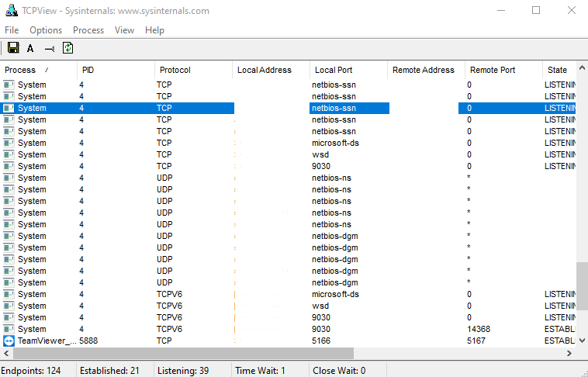Sort by the State column header
The width and height of the screenshot is (588, 377).
559,70
